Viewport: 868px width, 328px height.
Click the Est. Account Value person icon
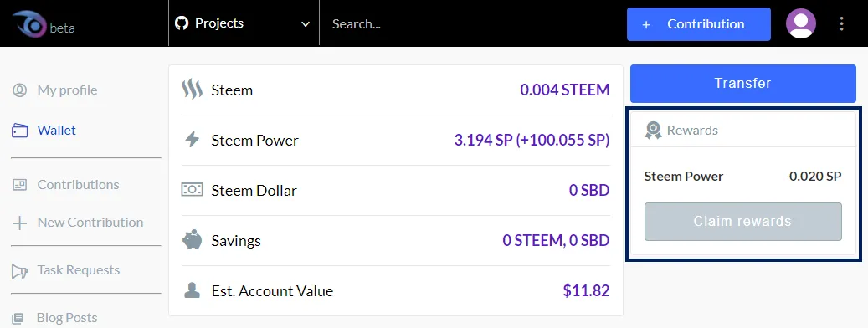[192, 290]
